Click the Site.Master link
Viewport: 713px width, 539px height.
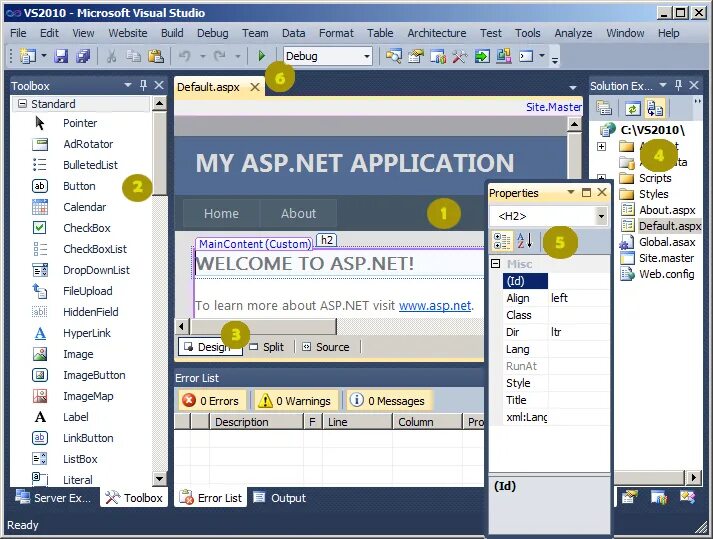click(x=554, y=107)
